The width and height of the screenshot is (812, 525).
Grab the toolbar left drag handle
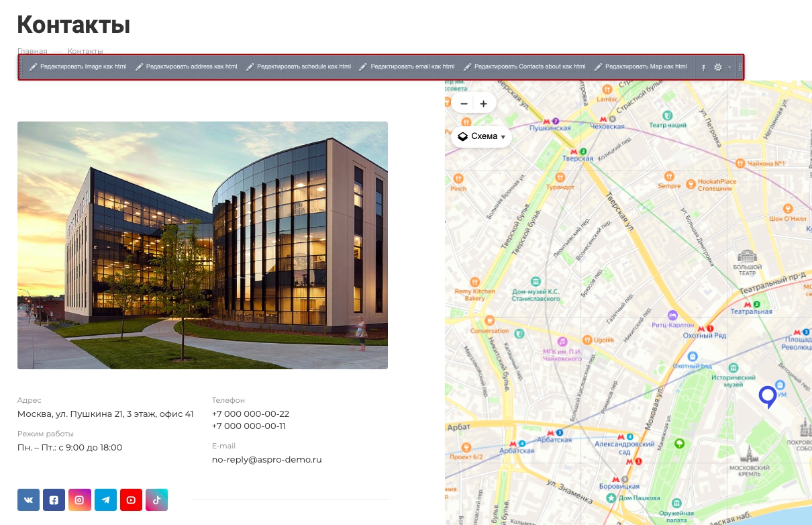(22, 67)
